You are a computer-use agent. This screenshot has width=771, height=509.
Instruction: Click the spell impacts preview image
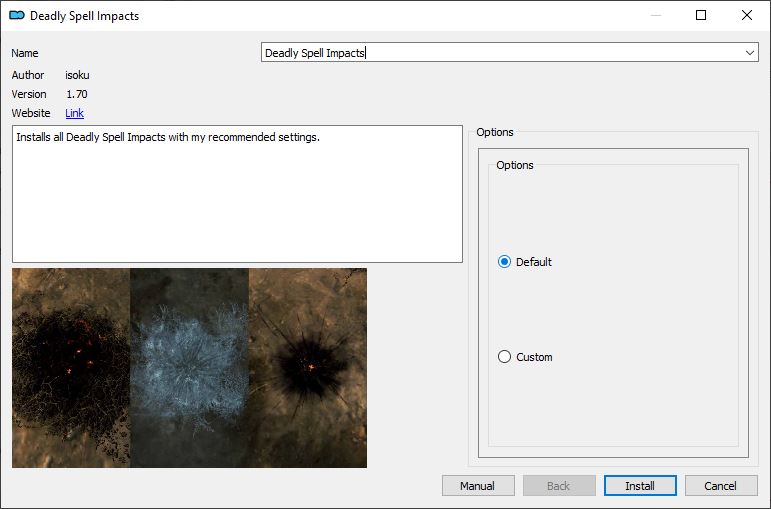coord(189,368)
